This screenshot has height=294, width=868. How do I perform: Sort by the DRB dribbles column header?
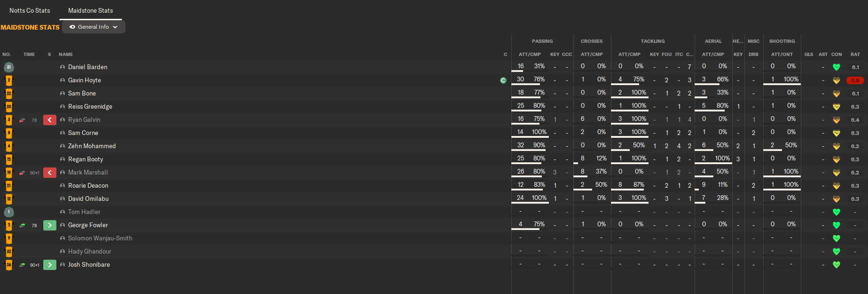click(x=753, y=55)
